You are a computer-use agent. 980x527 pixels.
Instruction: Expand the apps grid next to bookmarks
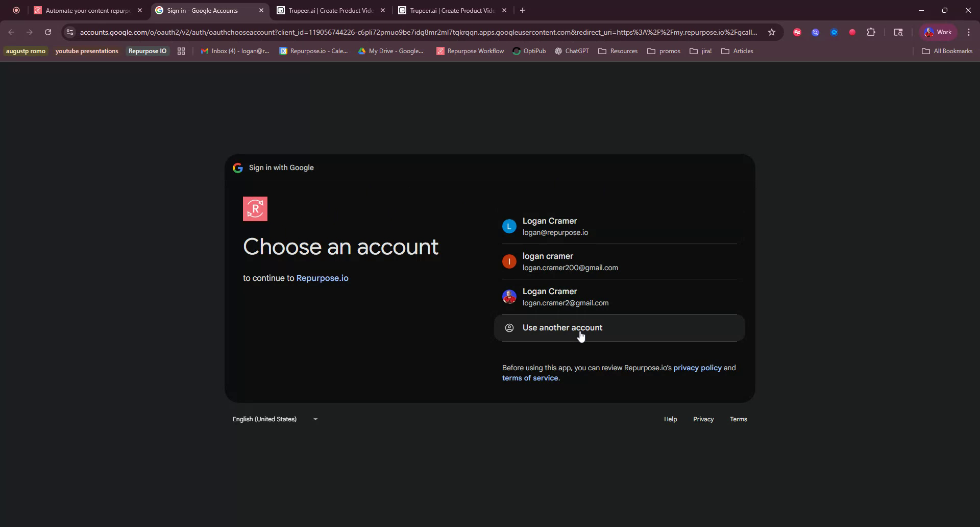pos(181,51)
